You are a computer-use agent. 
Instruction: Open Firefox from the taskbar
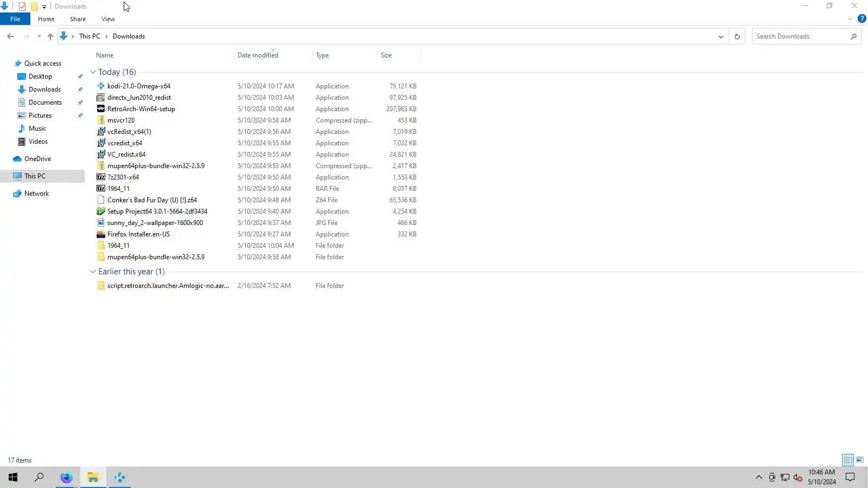[x=66, y=477]
